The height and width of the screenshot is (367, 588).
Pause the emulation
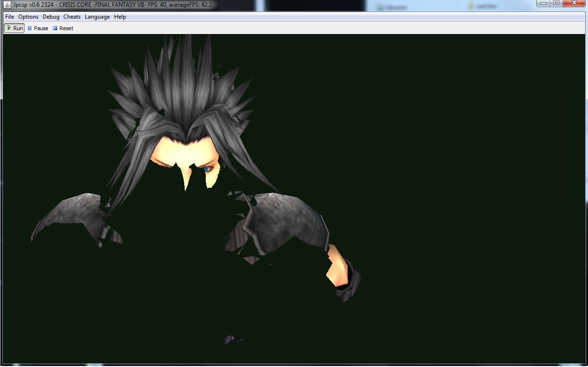[38, 28]
